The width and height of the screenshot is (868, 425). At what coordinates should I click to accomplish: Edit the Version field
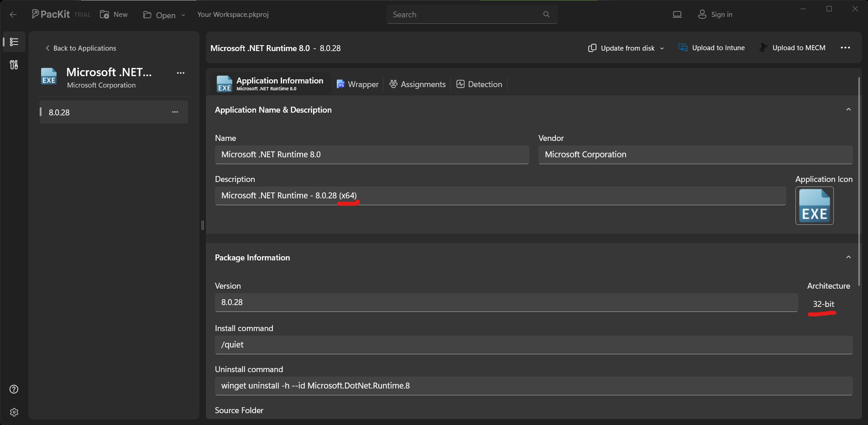pos(507,302)
